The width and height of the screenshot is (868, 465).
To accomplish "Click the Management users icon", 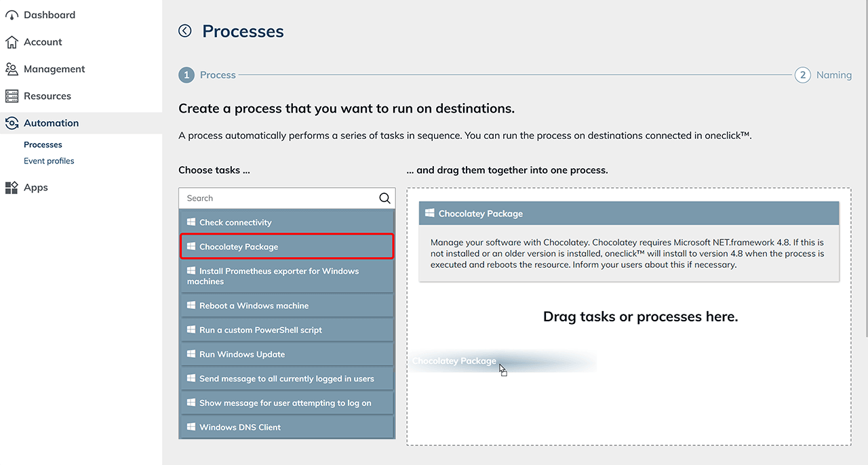I will coord(12,69).
